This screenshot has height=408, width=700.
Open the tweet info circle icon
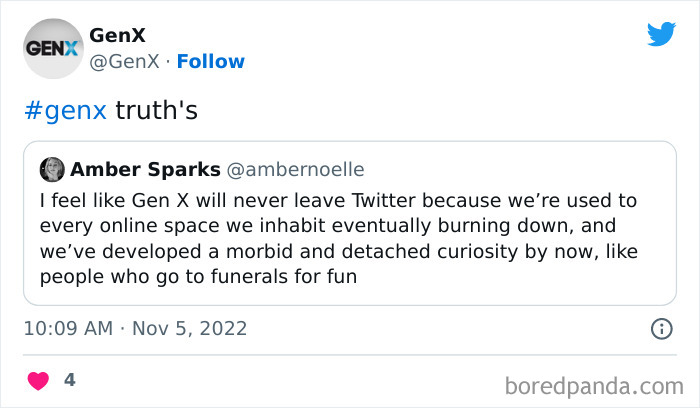[661, 328]
